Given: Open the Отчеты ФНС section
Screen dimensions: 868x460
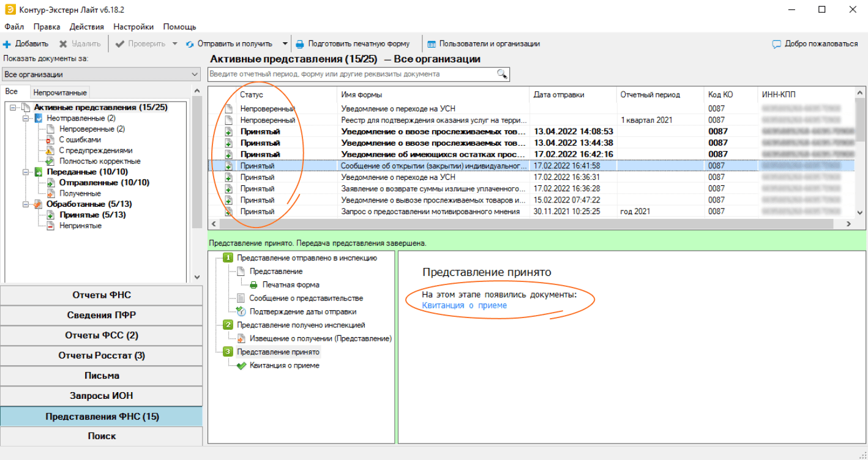Looking at the screenshot, I should [101, 295].
